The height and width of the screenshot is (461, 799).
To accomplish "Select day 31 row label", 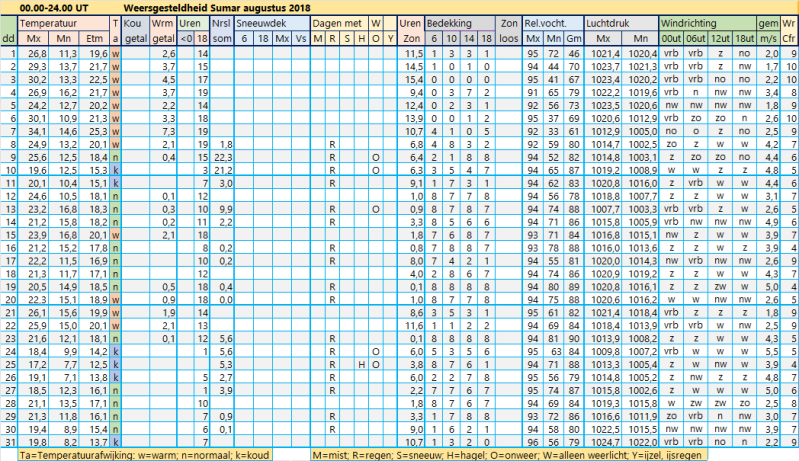I will (x=9, y=440).
